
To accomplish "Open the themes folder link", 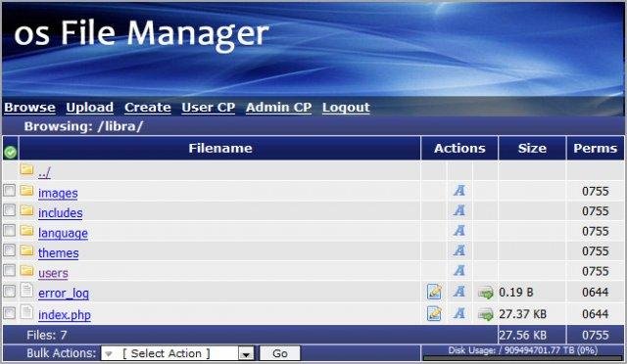I will point(59,252).
